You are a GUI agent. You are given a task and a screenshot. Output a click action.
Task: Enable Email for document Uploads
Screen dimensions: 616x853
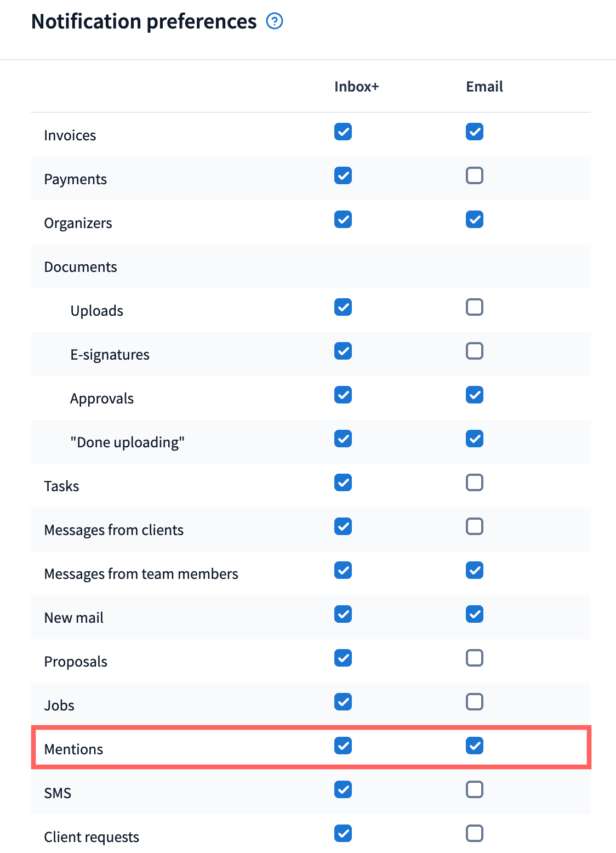[475, 307]
